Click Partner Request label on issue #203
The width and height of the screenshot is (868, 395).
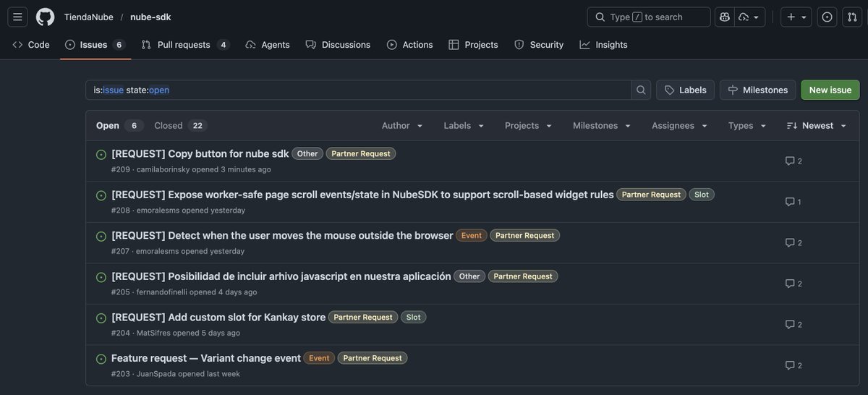(373, 358)
